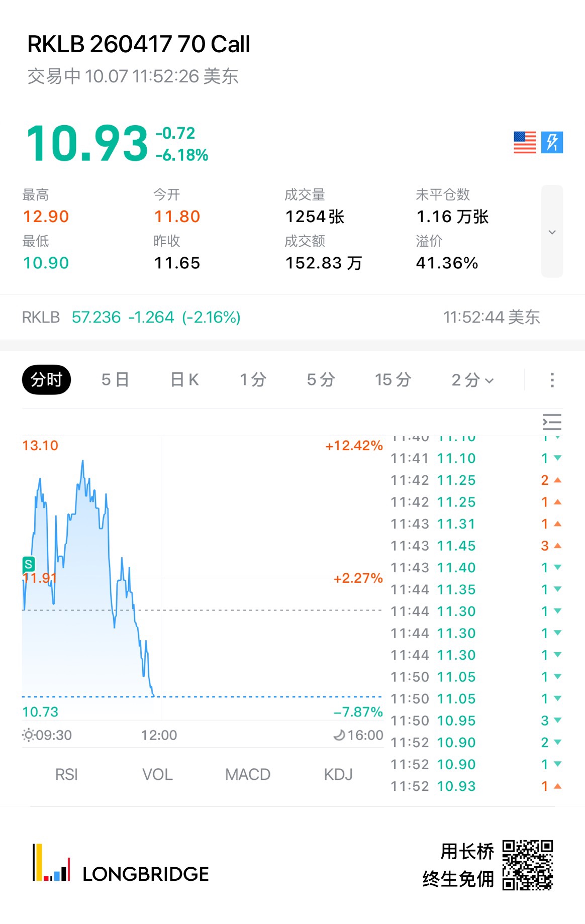
Task: Open the RKLB underlying stock quote
Action: [x=131, y=317]
